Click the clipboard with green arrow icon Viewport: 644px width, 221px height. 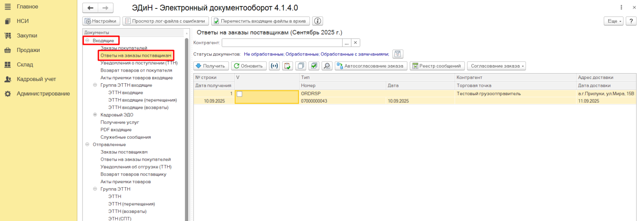pyautogui.click(x=287, y=66)
